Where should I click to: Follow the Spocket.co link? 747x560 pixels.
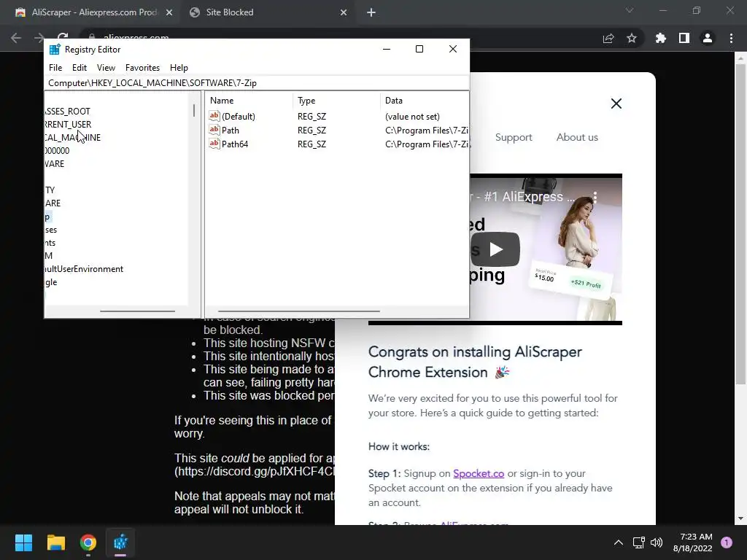coord(479,473)
